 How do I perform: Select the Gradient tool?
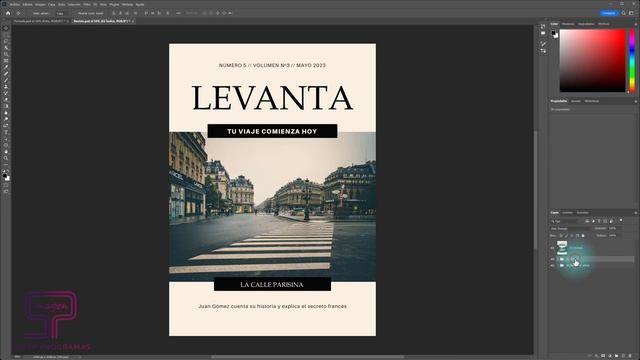6,106
